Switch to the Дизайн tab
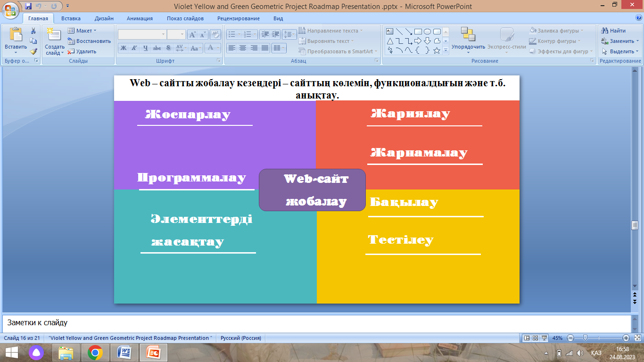The width and height of the screenshot is (644, 362). [x=104, y=18]
